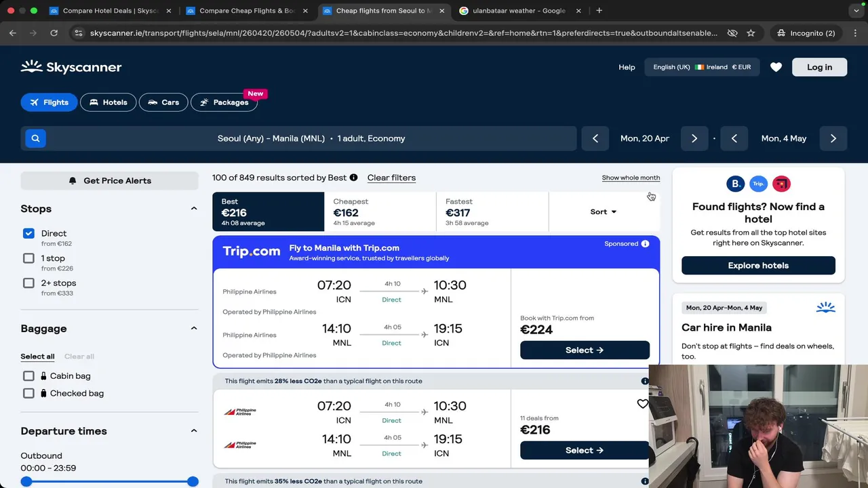Click Booking.com logo in hotel promo
Viewport: 868px width, 488px height.
(x=736, y=184)
